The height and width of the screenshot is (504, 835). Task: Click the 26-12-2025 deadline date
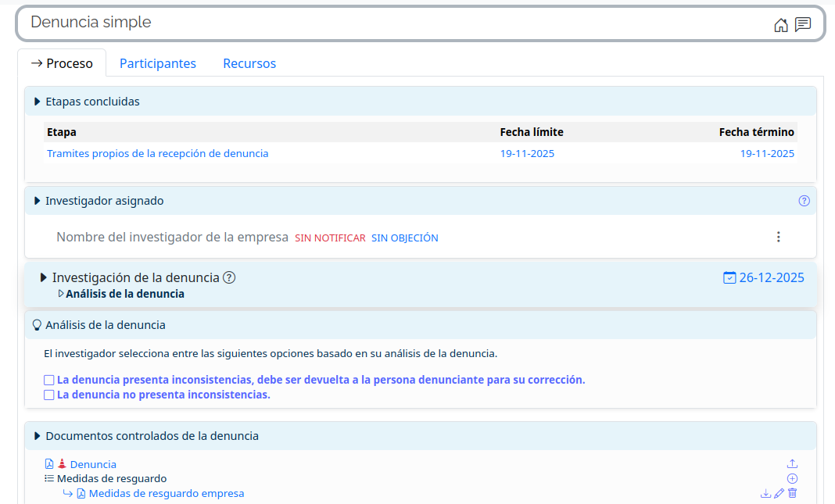[x=771, y=277]
